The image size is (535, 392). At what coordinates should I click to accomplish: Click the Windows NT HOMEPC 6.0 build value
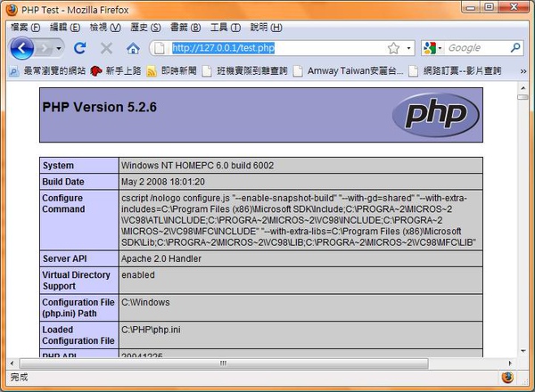198,166
